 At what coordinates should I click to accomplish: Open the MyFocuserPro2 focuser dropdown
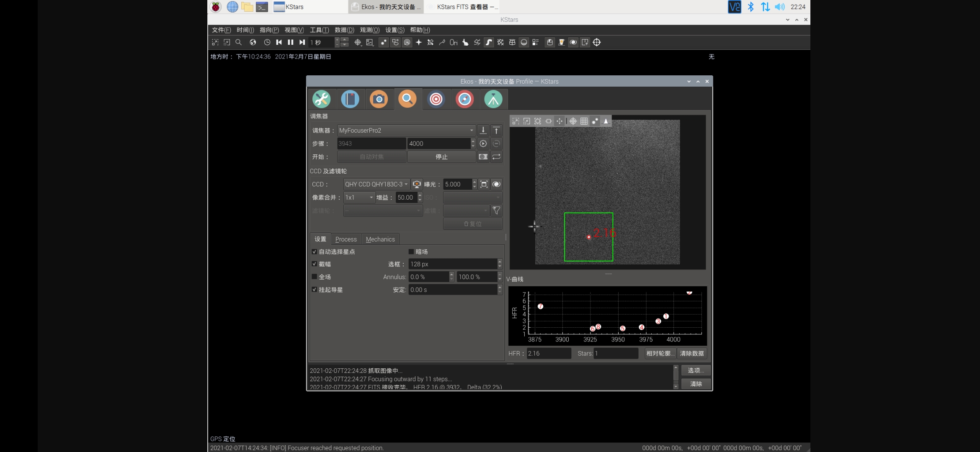[406, 130]
